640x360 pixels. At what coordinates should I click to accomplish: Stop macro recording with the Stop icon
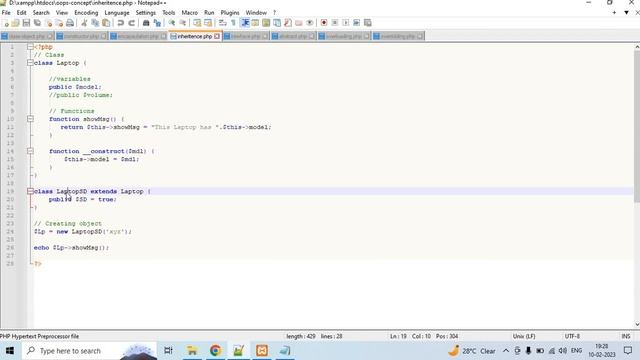(x=335, y=23)
